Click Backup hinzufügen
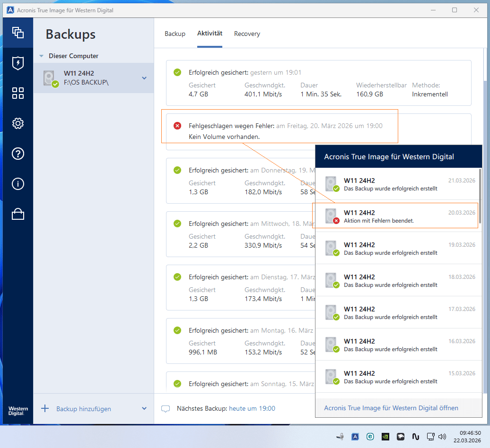The height and width of the screenshot is (448, 490). click(83, 409)
